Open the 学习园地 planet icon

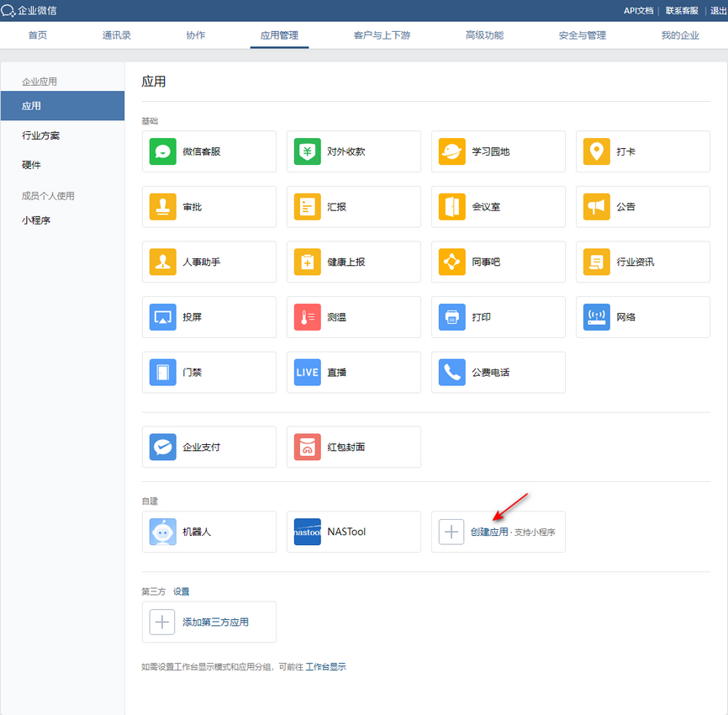tap(451, 151)
